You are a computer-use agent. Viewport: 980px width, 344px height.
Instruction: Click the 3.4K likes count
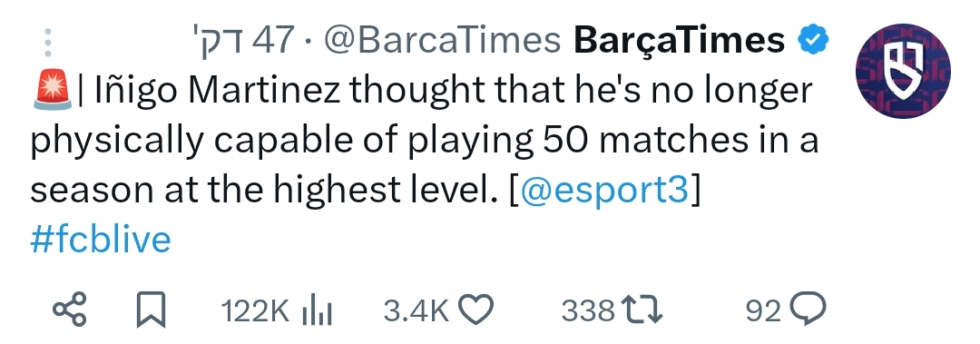coord(416,310)
